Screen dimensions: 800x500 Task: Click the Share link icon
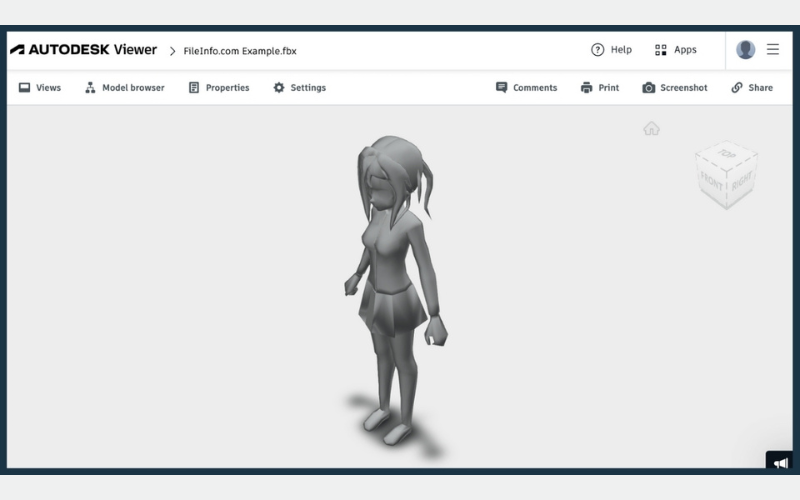click(737, 88)
